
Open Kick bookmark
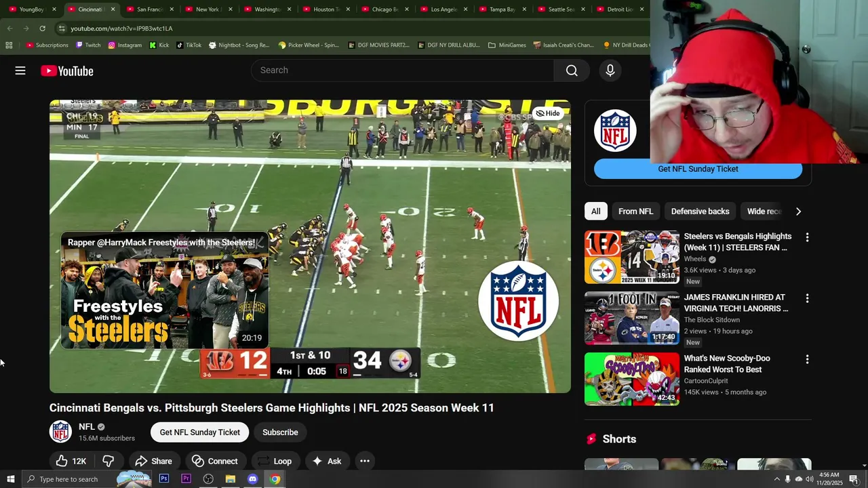point(159,45)
